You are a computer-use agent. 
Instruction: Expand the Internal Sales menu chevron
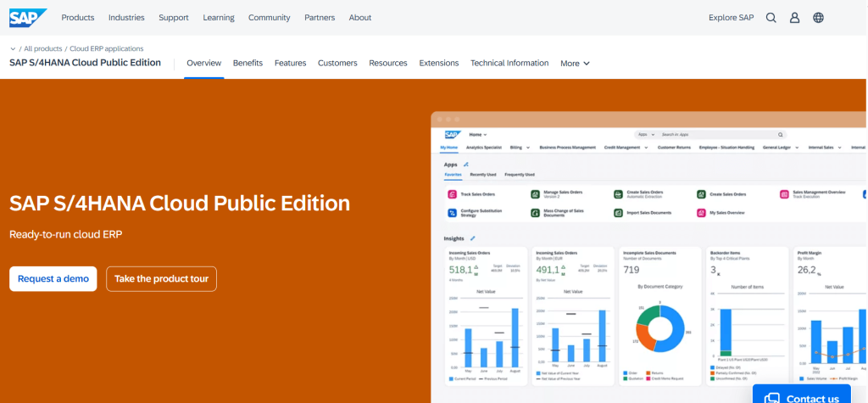[x=839, y=148]
